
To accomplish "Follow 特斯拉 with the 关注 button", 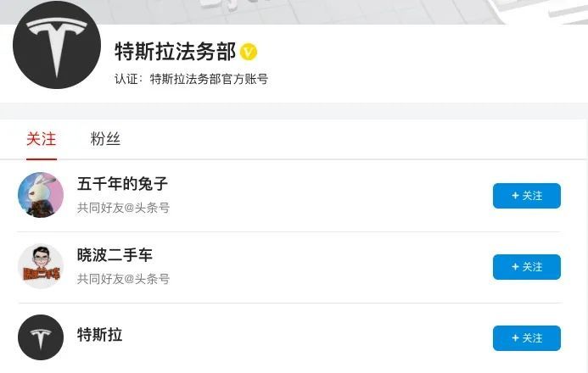I will (x=526, y=338).
